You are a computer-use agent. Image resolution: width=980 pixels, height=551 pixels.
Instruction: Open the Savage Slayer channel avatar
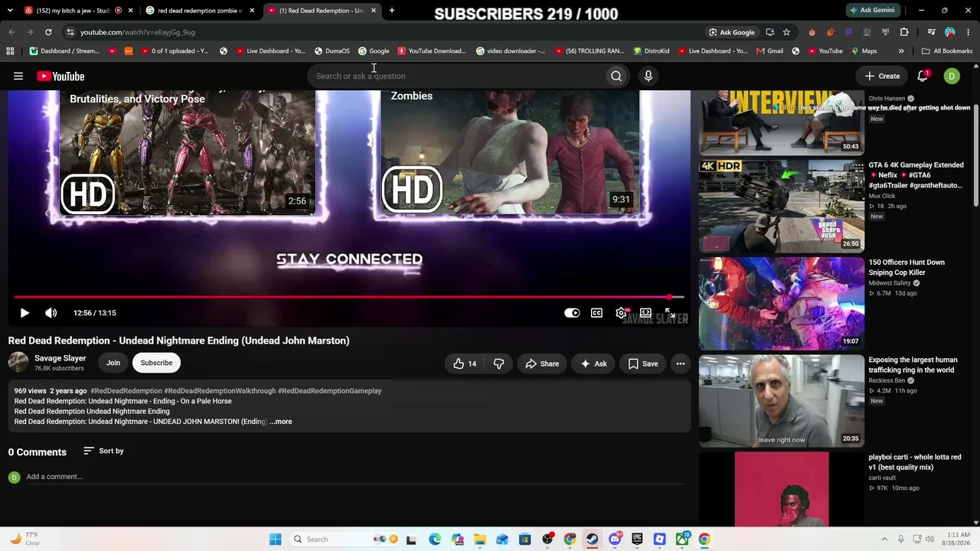point(18,362)
